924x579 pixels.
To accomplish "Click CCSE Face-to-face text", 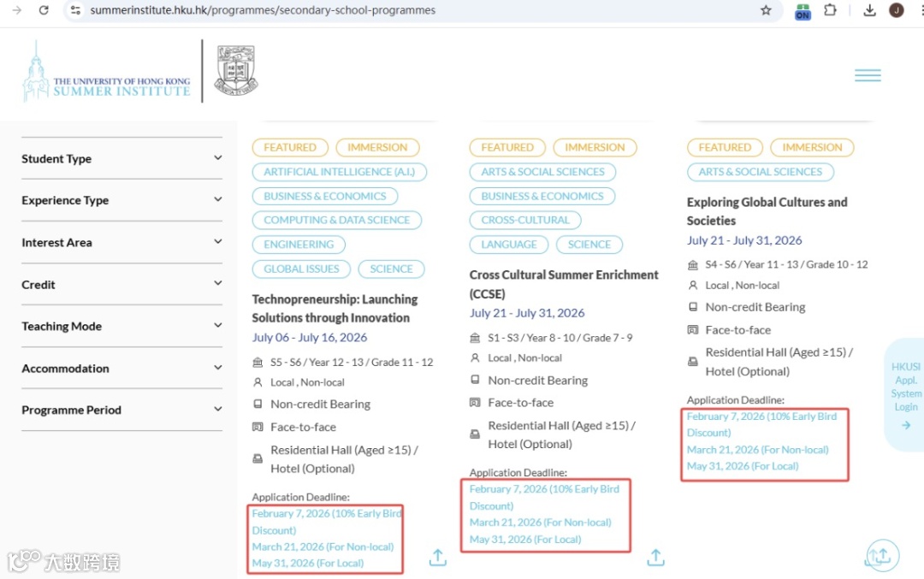I will click(x=521, y=403).
